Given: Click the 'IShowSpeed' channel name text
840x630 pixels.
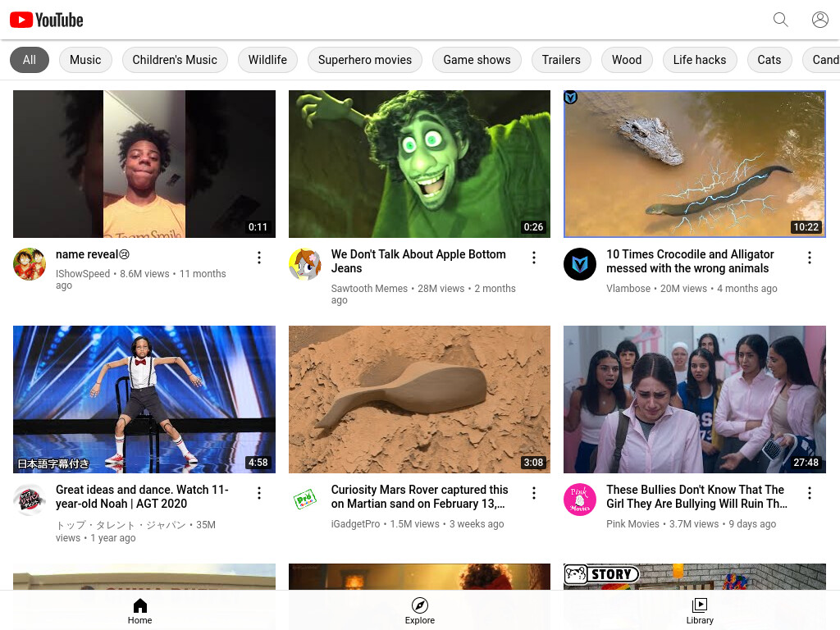Looking at the screenshot, I should tap(83, 274).
